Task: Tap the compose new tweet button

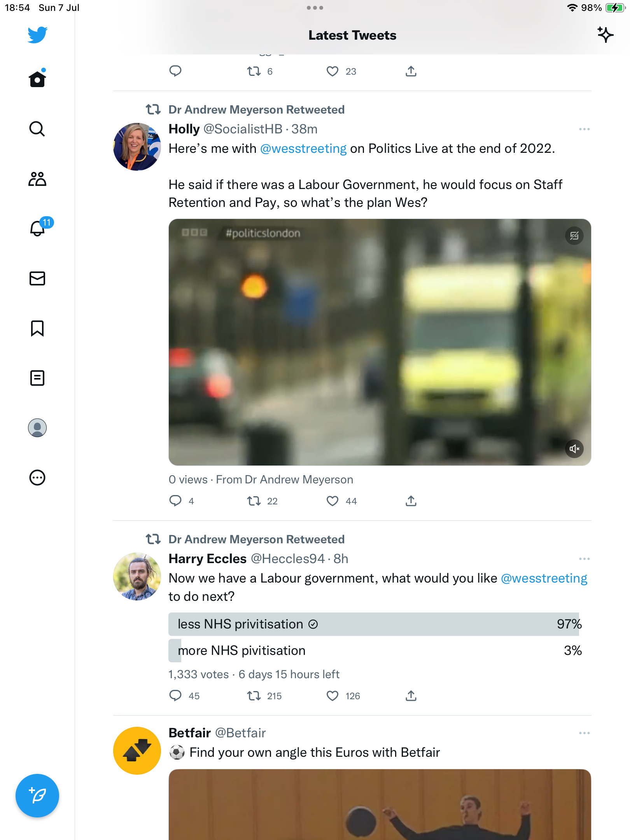Action: coord(37,796)
